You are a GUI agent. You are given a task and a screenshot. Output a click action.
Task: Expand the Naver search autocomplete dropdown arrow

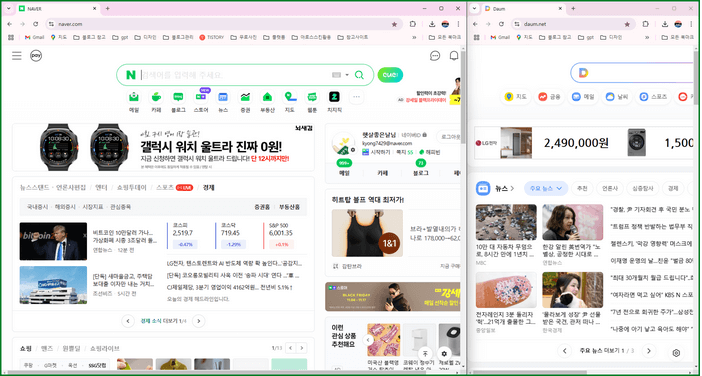click(x=347, y=75)
